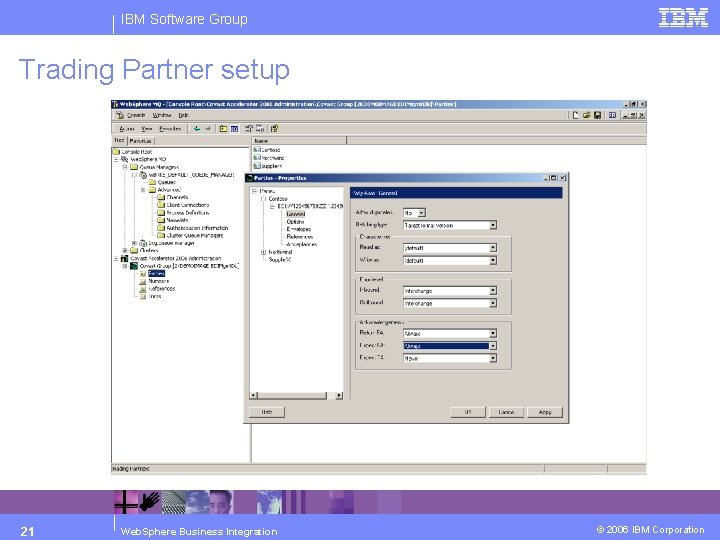Image resolution: width=720 pixels, height=540 pixels.
Task: Select General in Properties tree
Action: coord(296,214)
